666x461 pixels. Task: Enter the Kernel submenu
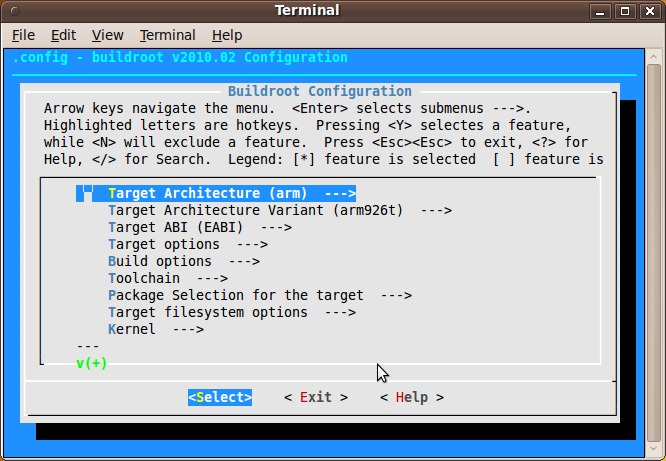click(x=155, y=330)
